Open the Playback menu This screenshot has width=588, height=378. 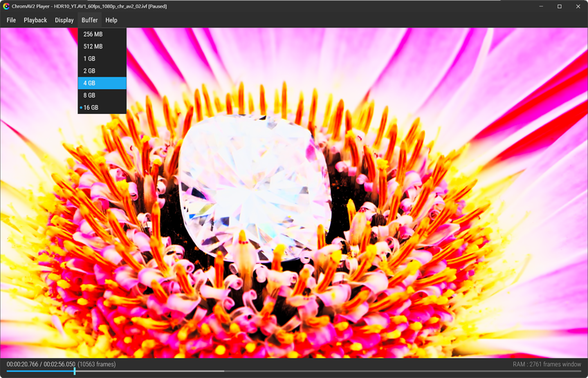click(x=35, y=20)
